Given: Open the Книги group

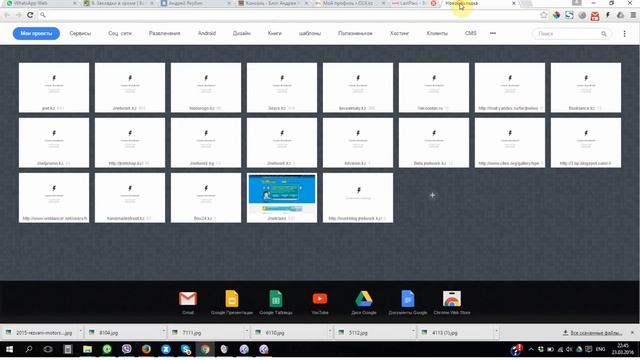Looking at the screenshot, I should click(275, 33).
